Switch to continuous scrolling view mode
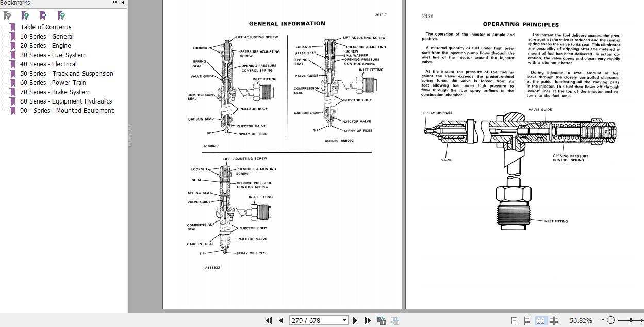This screenshot has width=644, height=327. (527, 320)
